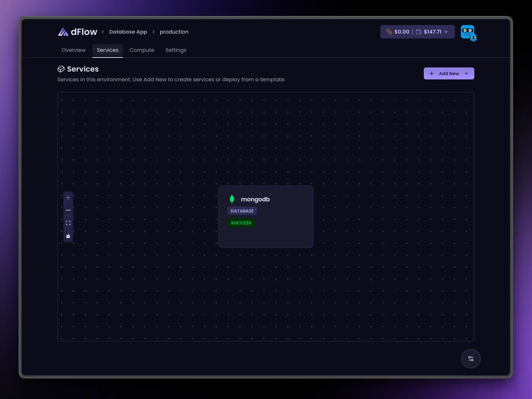Fit view using the canvas control

(68, 223)
